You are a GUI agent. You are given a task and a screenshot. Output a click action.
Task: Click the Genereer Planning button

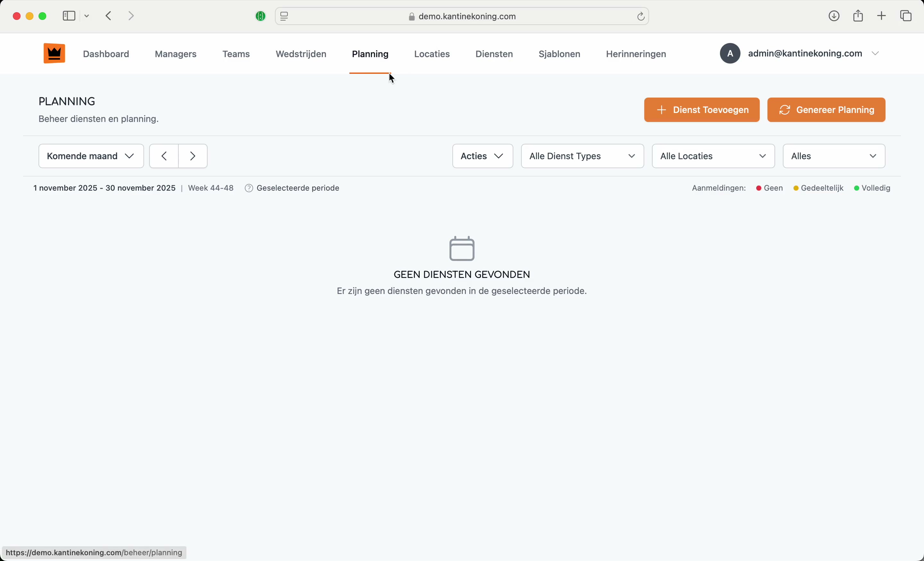(x=826, y=110)
